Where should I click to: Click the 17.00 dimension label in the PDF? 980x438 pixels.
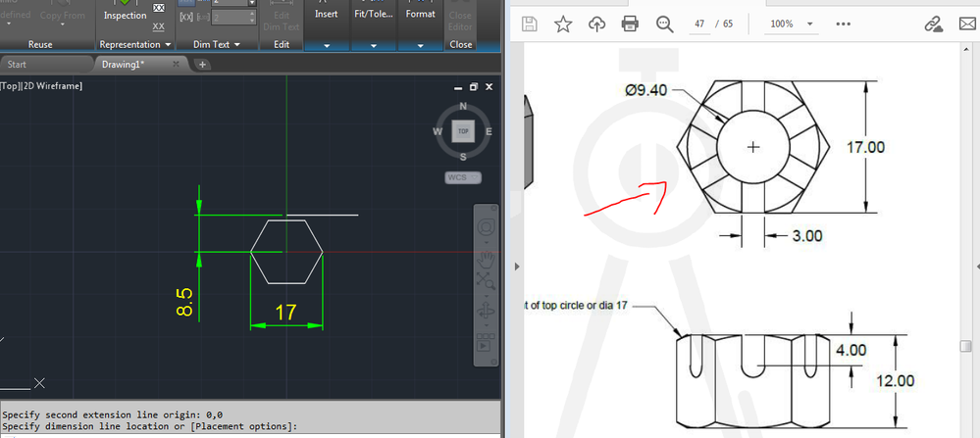pyautogui.click(x=865, y=147)
